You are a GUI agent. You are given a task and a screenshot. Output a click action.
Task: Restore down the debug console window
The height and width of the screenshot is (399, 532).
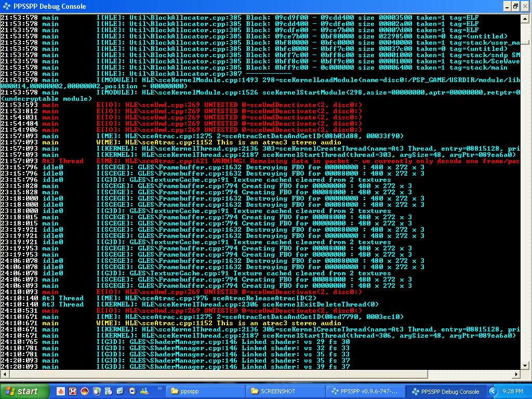click(x=515, y=6)
